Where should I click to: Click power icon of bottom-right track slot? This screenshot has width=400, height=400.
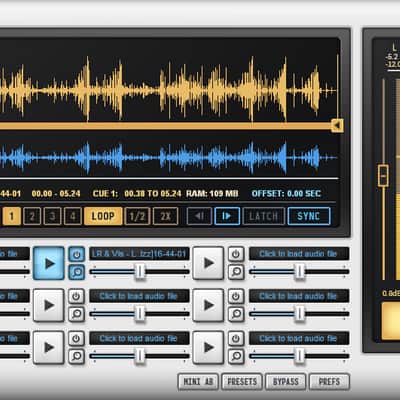coord(236,339)
